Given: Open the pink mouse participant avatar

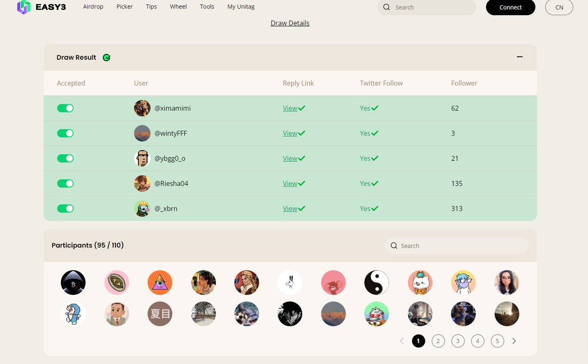Looking at the screenshot, I should pos(333,283).
